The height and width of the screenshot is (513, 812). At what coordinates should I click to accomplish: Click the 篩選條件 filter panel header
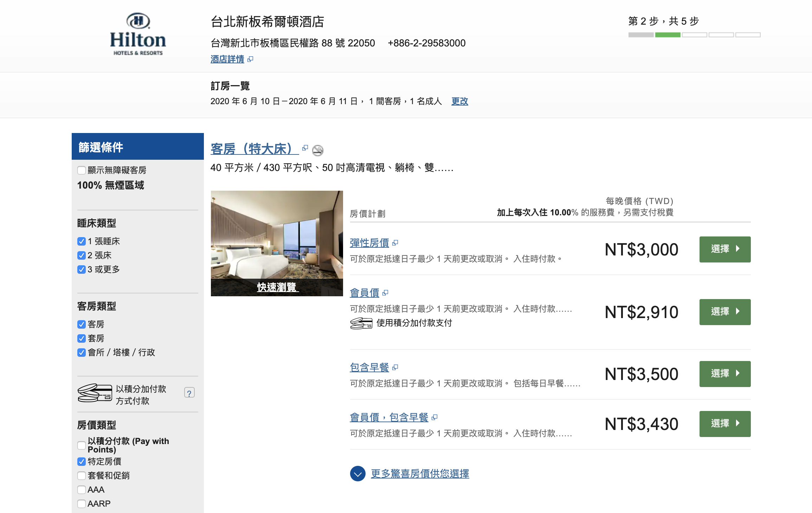pyautogui.click(x=138, y=146)
